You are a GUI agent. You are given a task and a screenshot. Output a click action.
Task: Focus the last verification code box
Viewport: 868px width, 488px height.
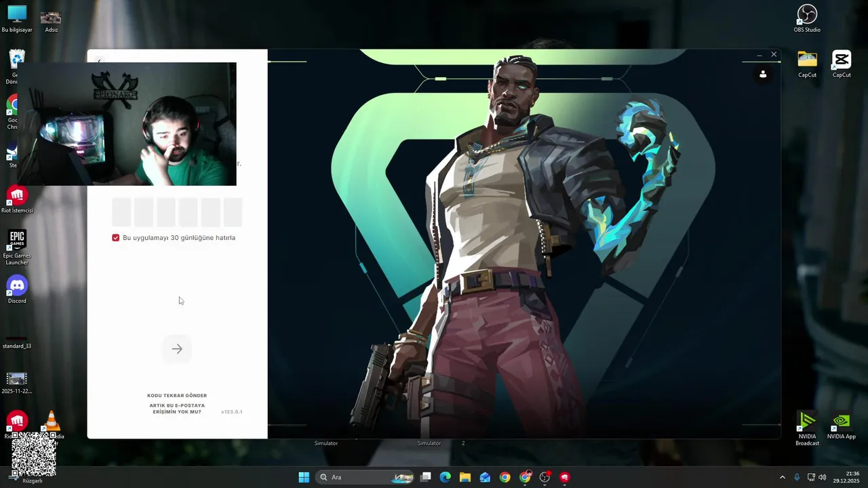tap(233, 212)
